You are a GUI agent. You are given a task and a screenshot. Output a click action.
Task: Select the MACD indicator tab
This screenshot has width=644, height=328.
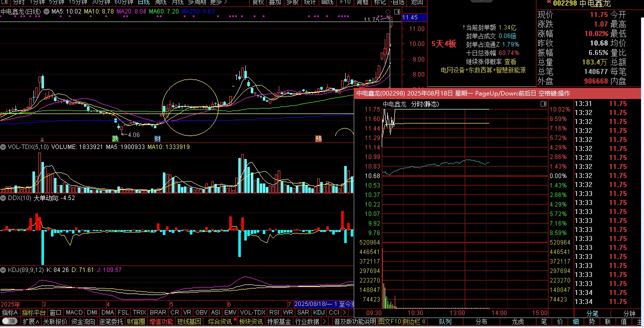click(74, 312)
